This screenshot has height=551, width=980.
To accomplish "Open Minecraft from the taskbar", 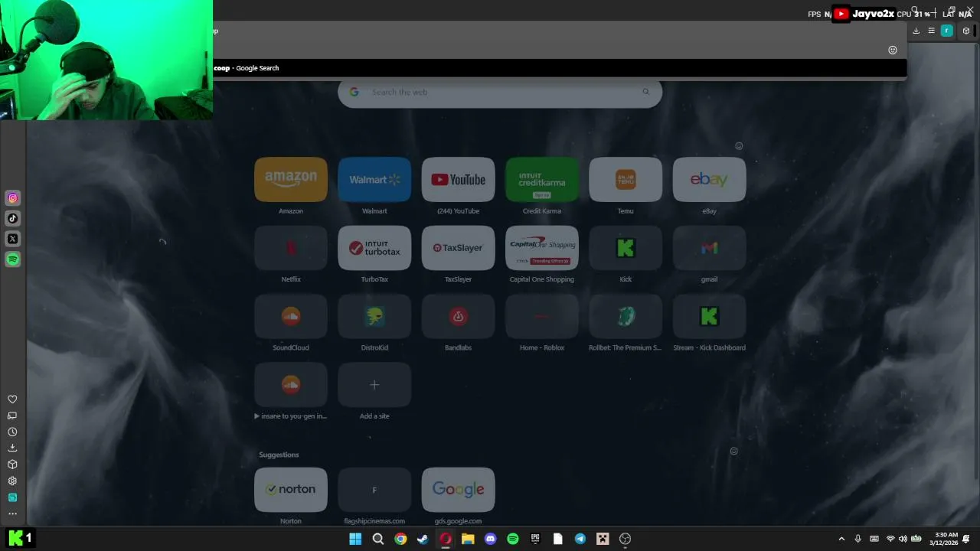I will pyautogui.click(x=603, y=539).
